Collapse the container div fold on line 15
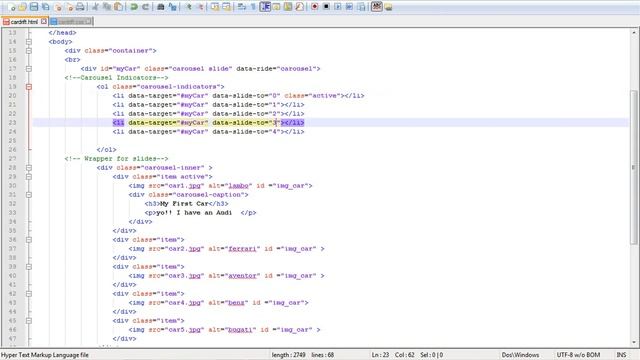 click(29, 51)
